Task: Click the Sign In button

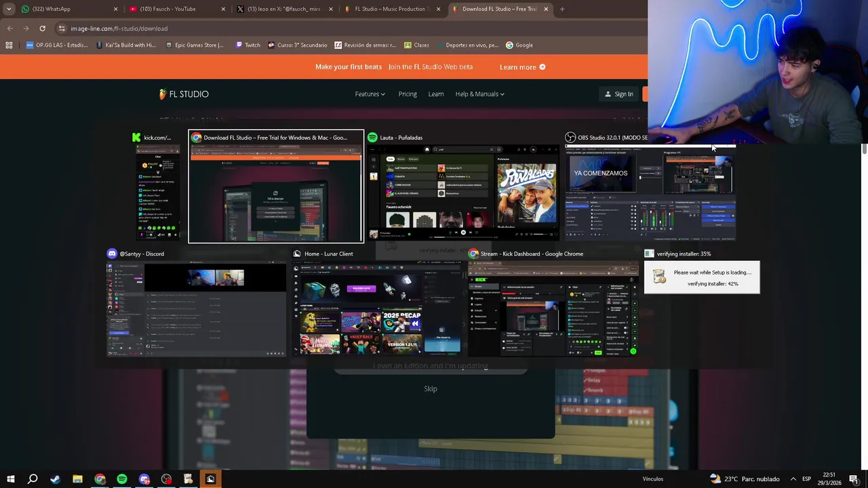Action: tap(619, 94)
